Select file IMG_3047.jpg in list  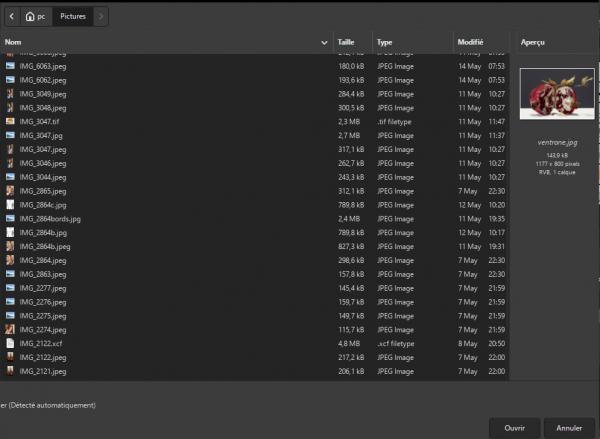(254, 135)
